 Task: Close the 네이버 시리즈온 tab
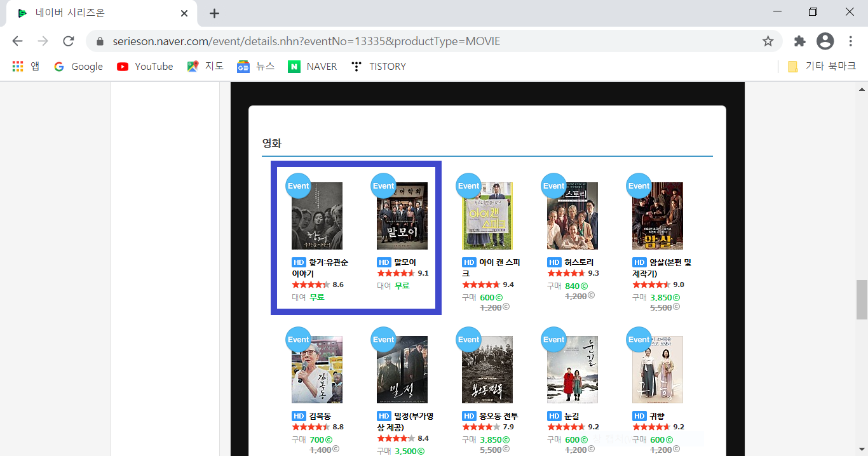coord(184,13)
